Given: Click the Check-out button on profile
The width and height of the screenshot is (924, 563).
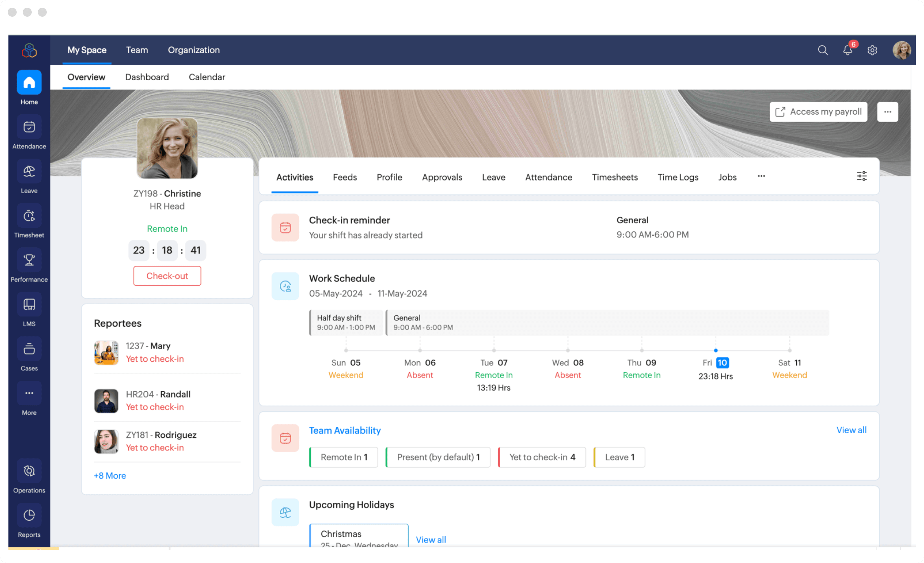Looking at the screenshot, I should click(167, 276).
